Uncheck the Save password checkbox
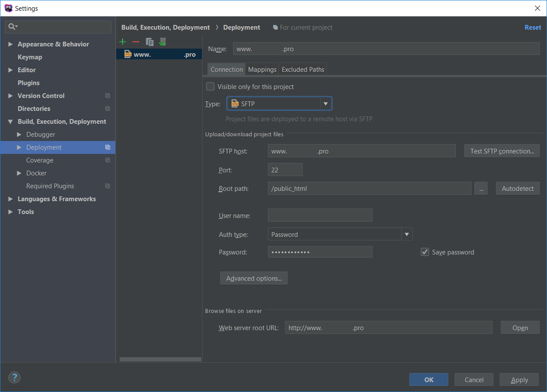Image resolution: width=547 pixels, height=392 pixels. (x=425, y=252)
